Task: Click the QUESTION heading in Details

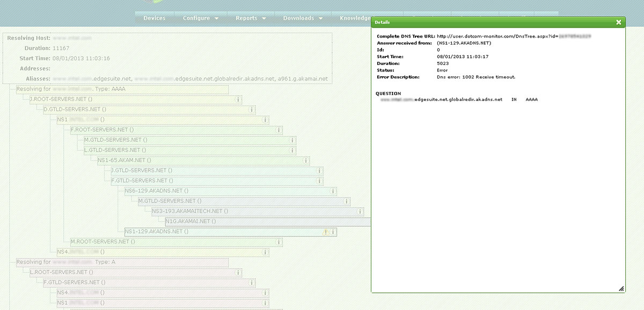Action: tap(388, 93)
